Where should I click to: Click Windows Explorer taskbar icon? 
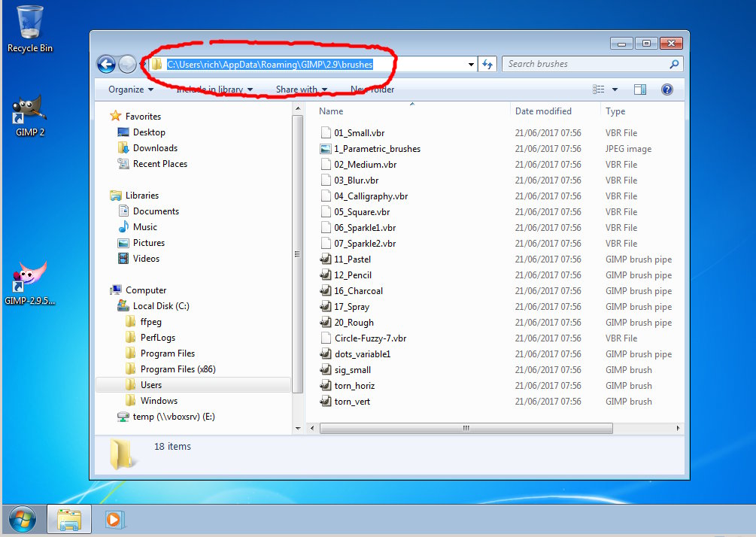pos(69,520)
